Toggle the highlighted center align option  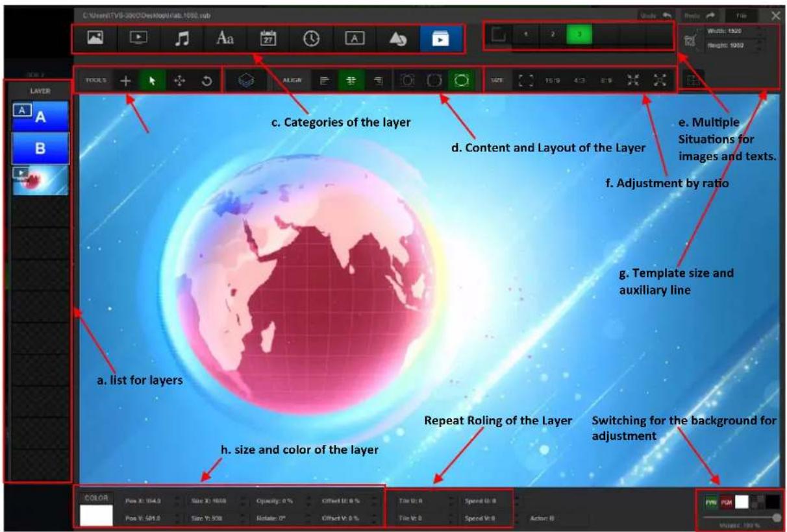coord(352,81)
